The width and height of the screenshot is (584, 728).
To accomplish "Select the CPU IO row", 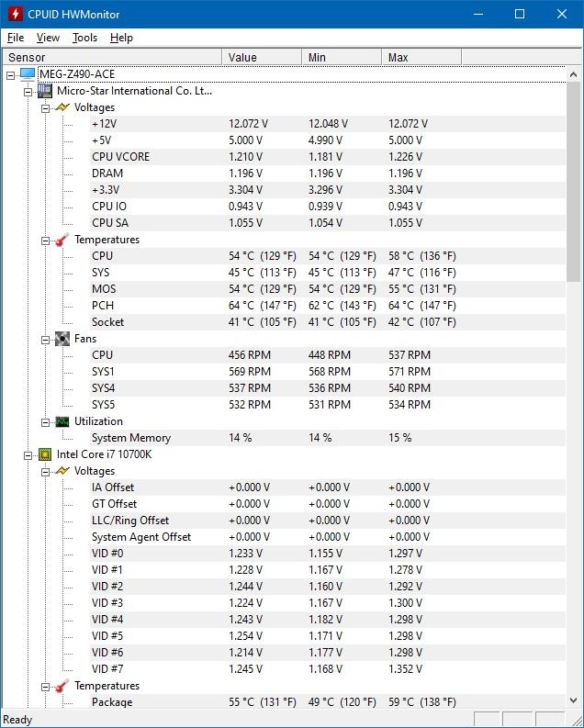I will point(328,207).
